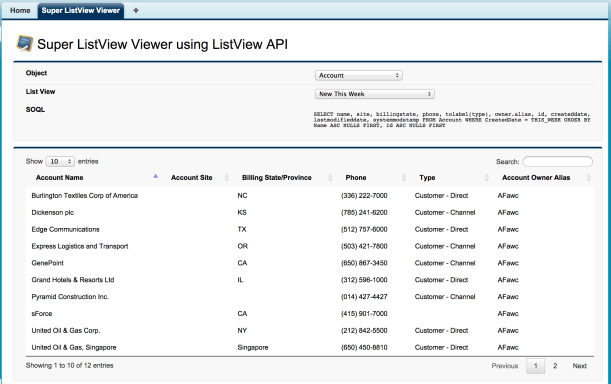Click Express Logistics and Transport row name
Screen dimensions: 611x384
point(80,246)
